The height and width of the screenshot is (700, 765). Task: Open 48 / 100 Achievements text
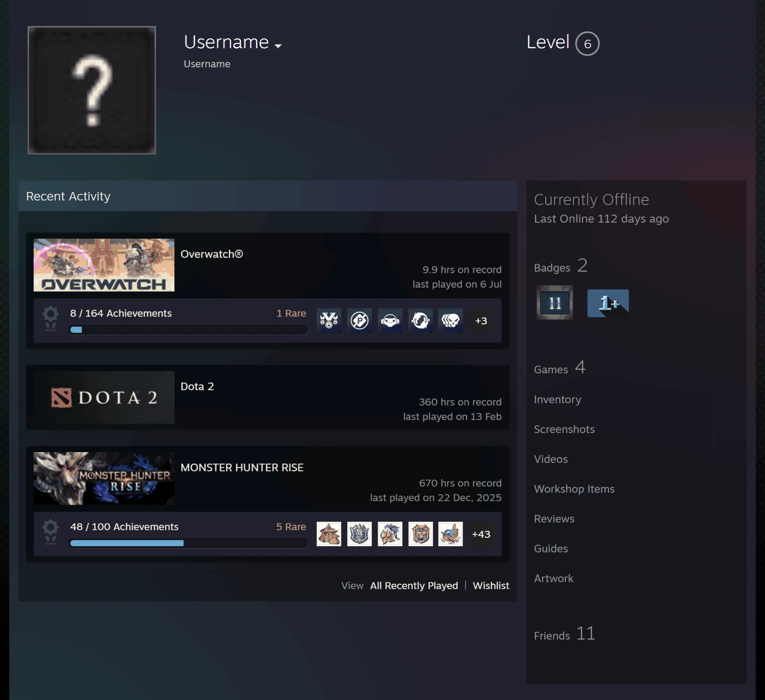tap(124, 527)
